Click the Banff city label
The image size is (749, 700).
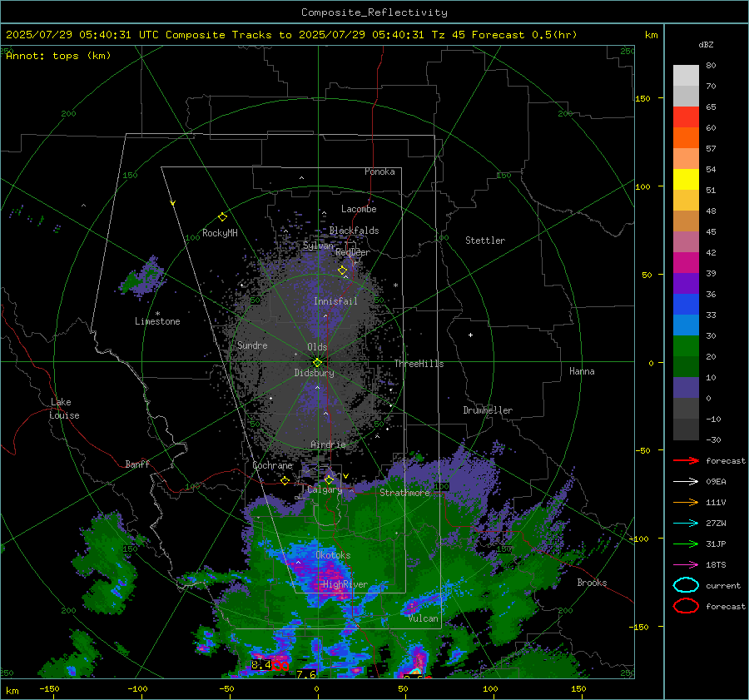click(137, 464)
